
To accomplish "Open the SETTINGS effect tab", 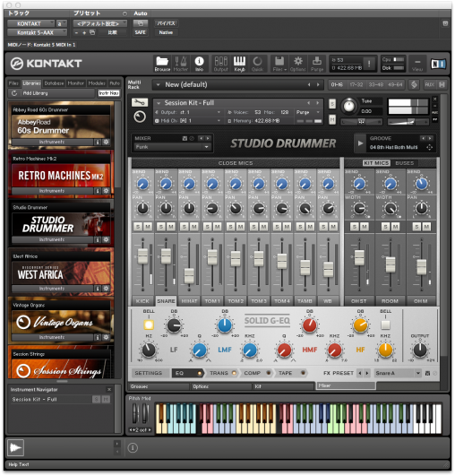I will pyautogui.click(x=149, y=373).
